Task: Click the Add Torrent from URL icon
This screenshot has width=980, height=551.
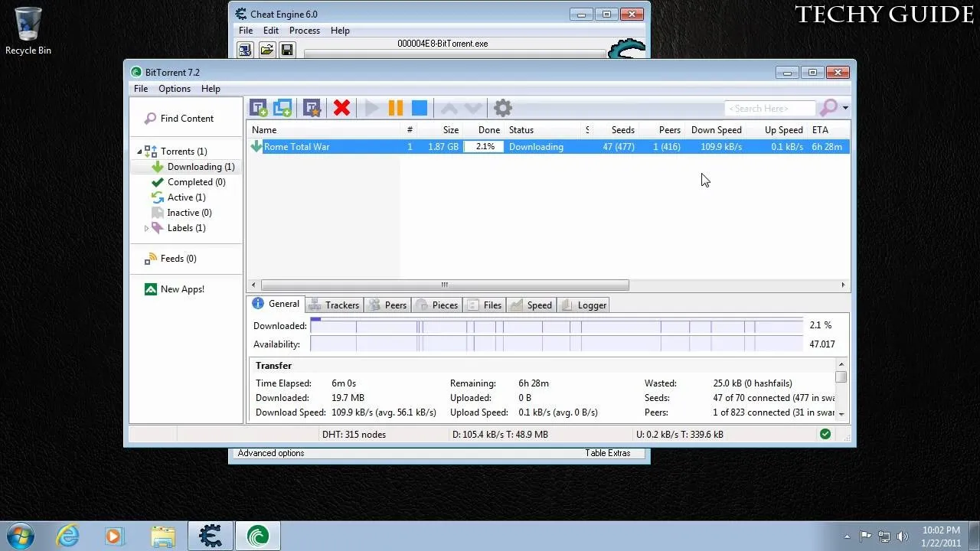Action: [x=283, y=108]
